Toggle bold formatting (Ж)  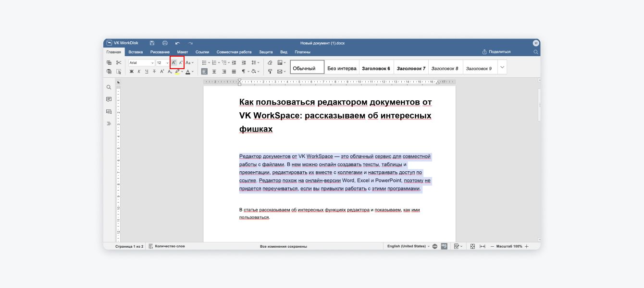132,72
